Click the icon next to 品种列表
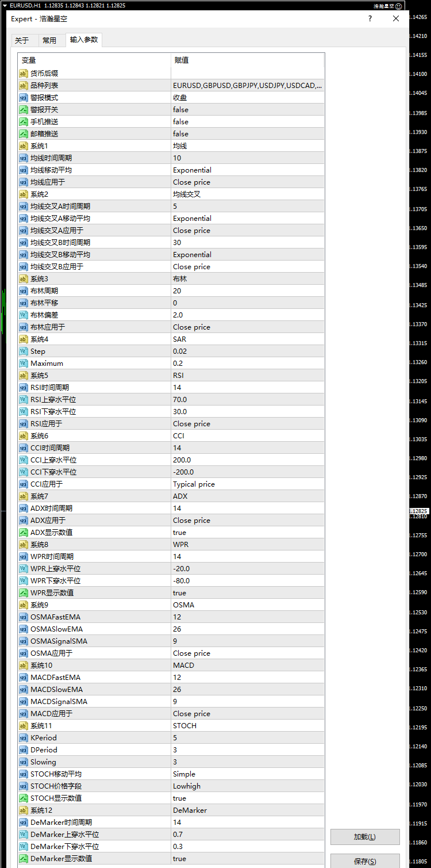This screenshot has width=431, height=868. click(x=24, y=86)
